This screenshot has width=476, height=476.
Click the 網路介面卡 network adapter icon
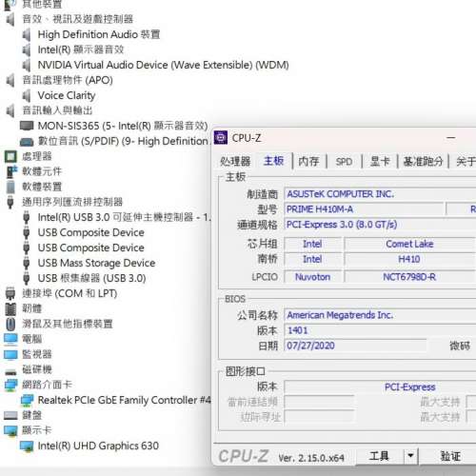point(10,385)
